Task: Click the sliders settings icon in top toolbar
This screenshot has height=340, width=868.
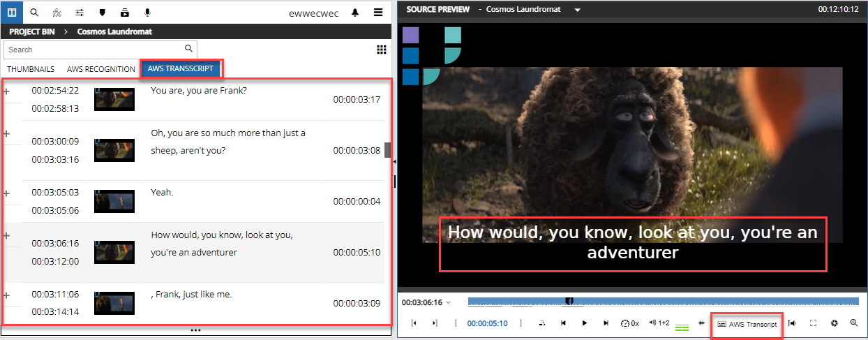Action: [80, 13]
